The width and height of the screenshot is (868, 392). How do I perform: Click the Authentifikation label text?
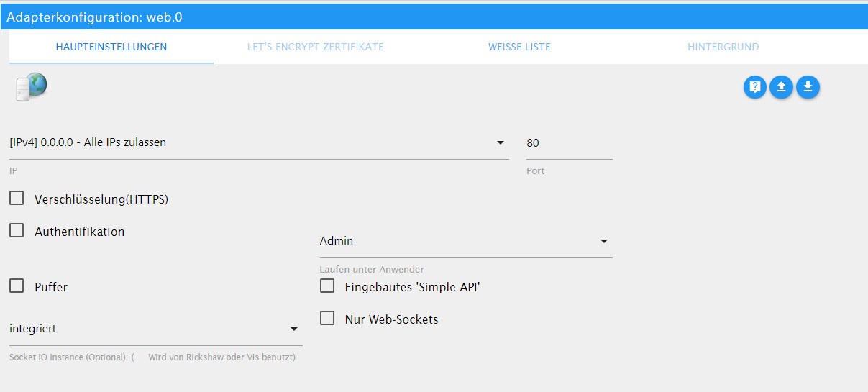click(79, 232)
